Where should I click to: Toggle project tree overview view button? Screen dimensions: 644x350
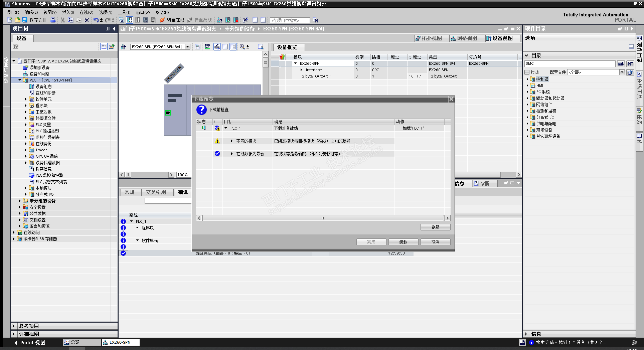[104, 46]
